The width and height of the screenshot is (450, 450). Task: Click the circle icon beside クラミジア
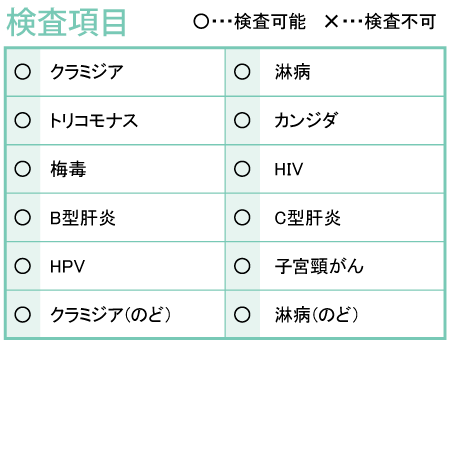point(23,72)
